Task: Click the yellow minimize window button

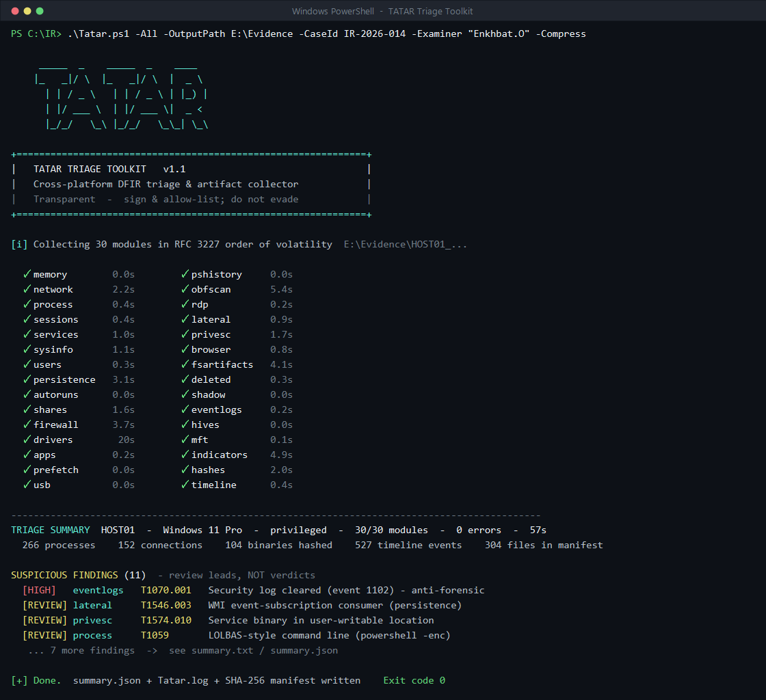Action: coord(27,11)
